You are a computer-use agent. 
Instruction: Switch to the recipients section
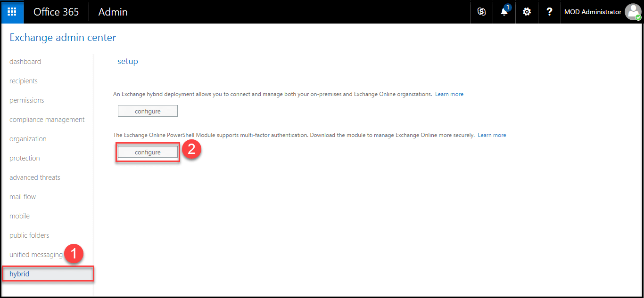click(23, 81)
